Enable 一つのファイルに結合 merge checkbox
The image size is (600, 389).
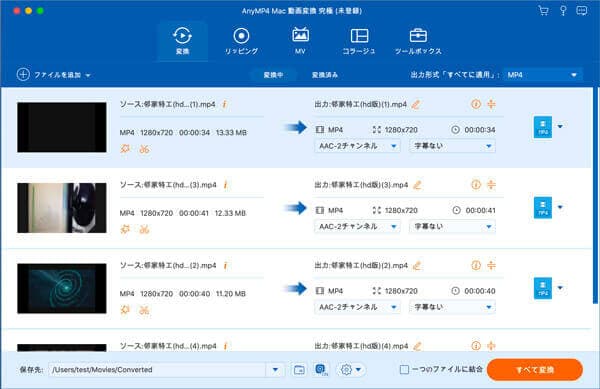coord(404,369)
